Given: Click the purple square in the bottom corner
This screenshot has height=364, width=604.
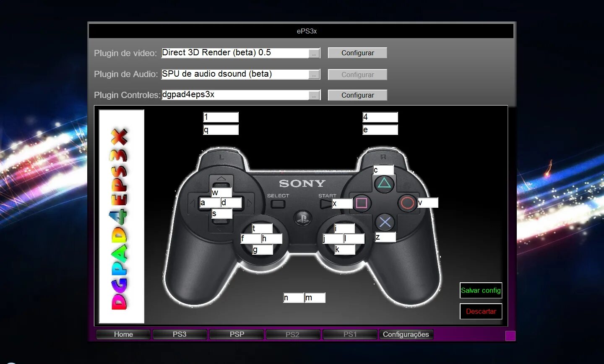Looking at the screenshot, I should [x=510, y=336].
